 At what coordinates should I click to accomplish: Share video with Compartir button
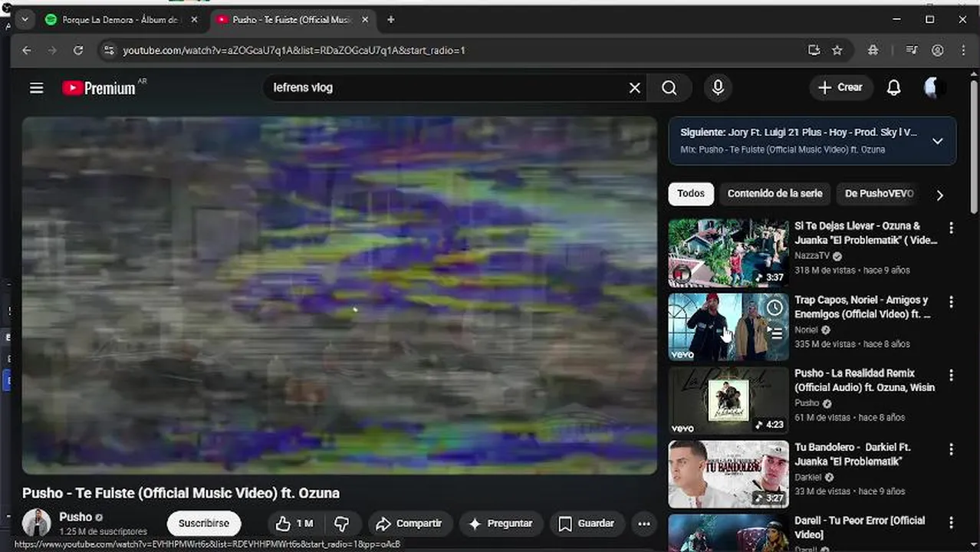[409, 524]
